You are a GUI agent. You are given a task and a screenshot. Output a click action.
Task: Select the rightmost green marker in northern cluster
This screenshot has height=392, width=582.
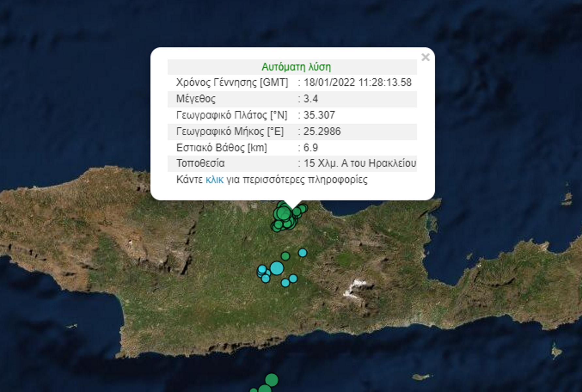point(303,208)
